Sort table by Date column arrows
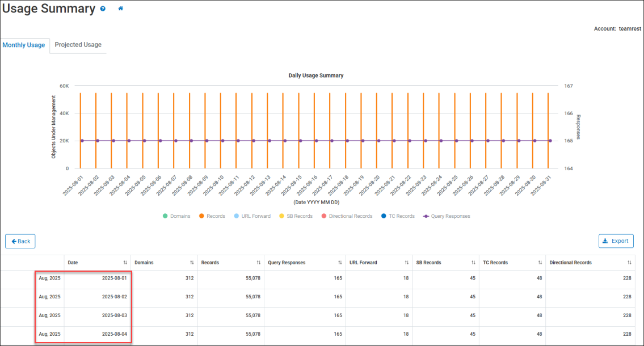The height and width of the screenshot is (346, 644). click(x=125, y=263)
